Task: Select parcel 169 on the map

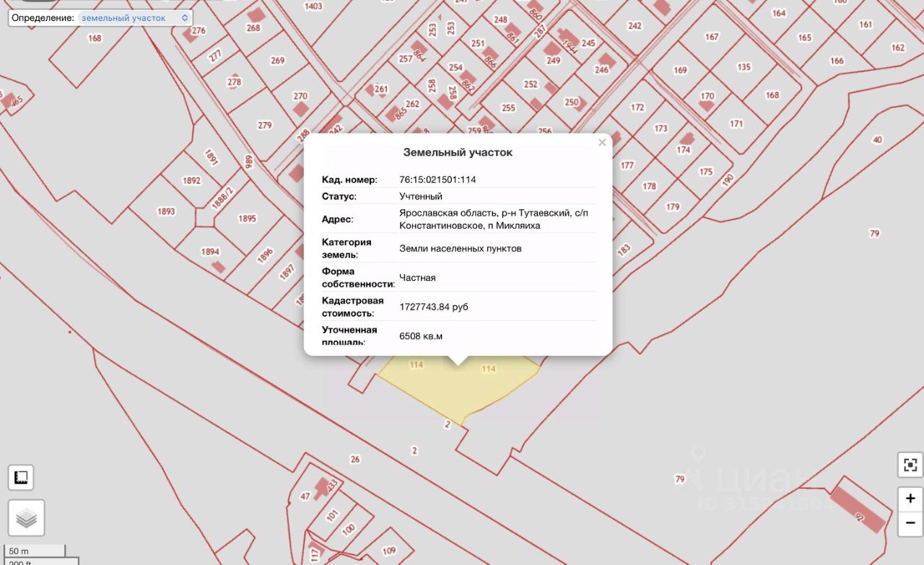Action: click(x=680, y=70)
